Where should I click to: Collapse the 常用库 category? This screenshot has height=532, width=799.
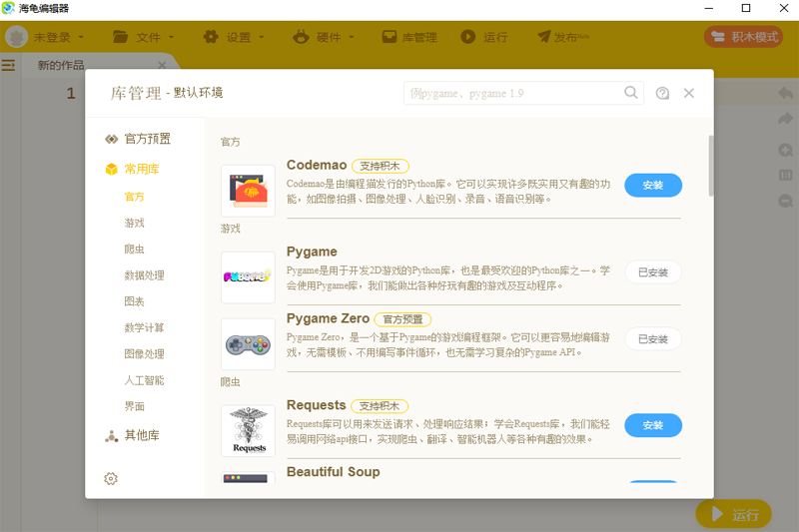[x=141, y=170]
